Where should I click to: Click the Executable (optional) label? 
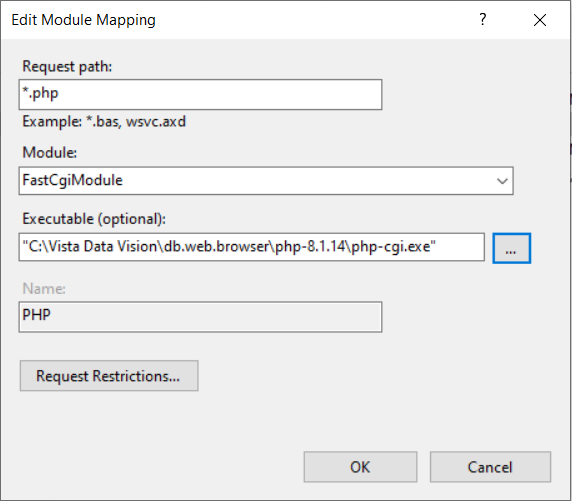94,219
